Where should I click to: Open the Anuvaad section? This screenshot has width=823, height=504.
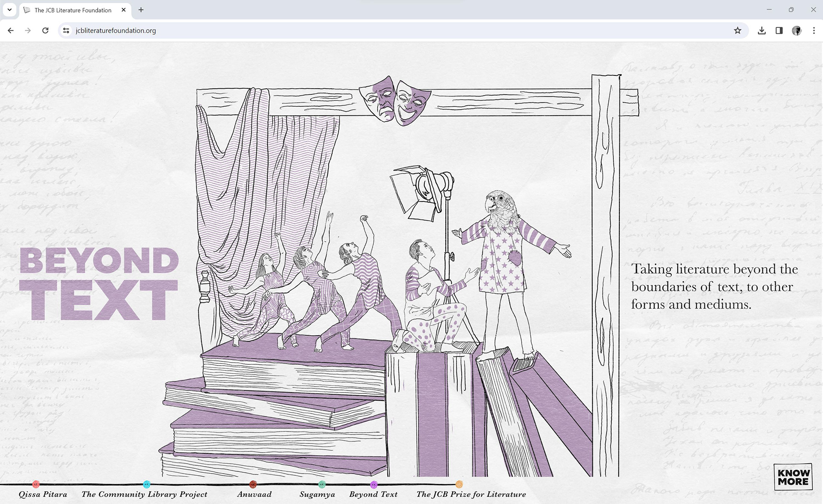point(254,494)
